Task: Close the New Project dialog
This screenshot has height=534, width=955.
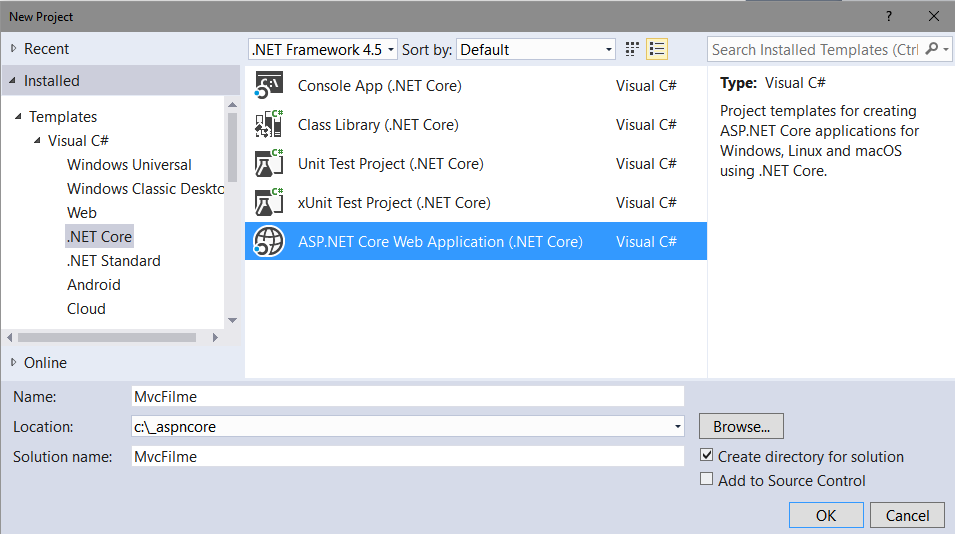Action: coord(934,16)
